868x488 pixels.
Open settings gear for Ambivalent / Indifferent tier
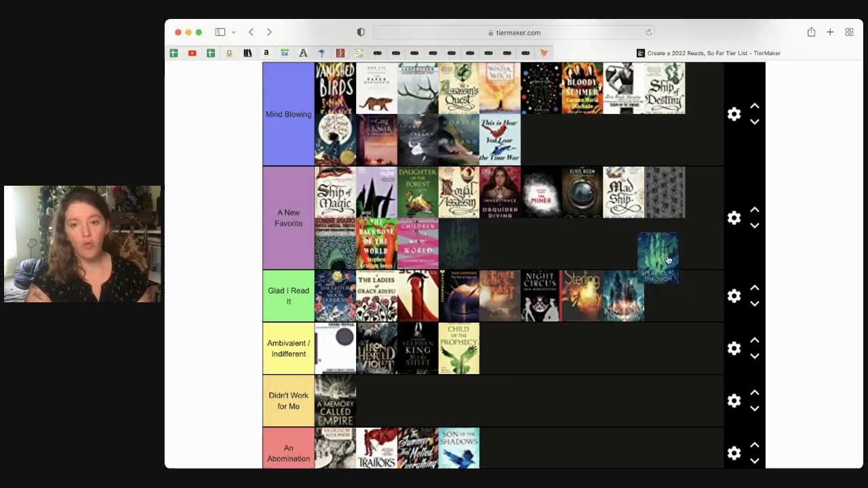[734, 348]
